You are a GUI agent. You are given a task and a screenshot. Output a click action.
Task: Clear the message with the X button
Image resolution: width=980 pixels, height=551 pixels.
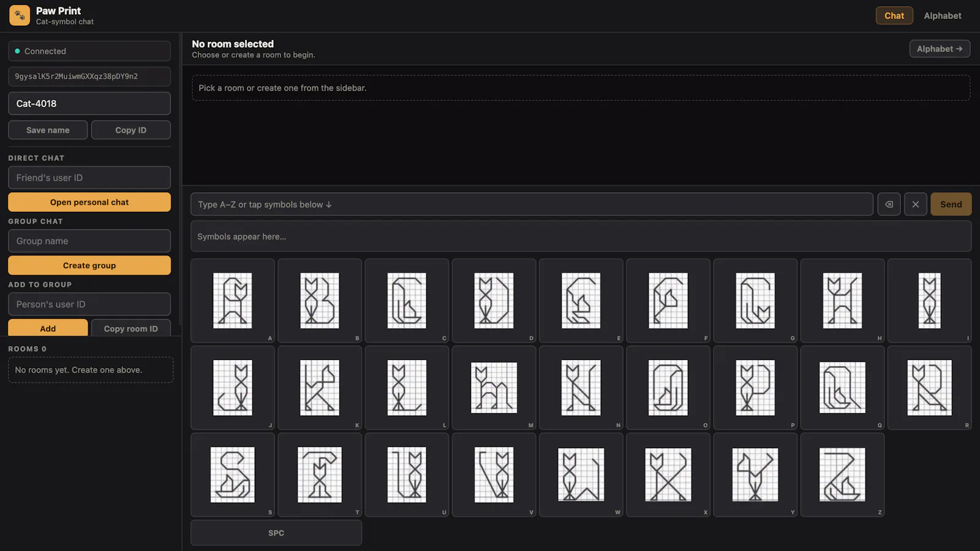[916, 204]
